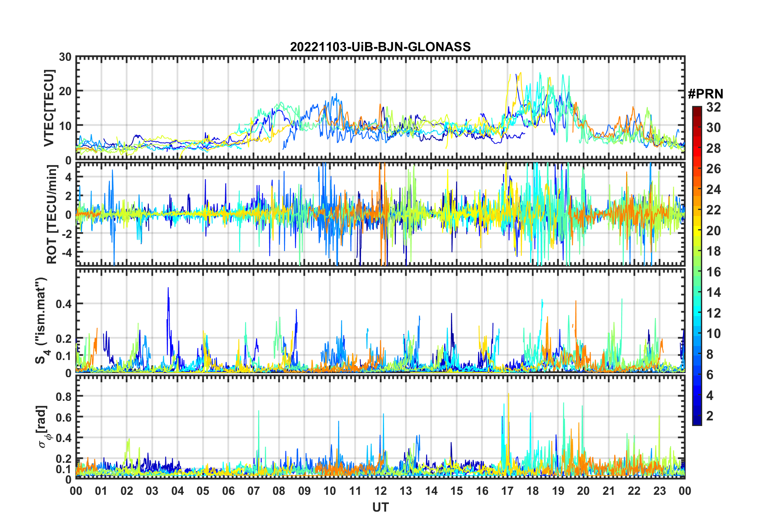Select colorbar tick label 14
Viewport: 761px width, 532px height.
[x=713, y=292]
